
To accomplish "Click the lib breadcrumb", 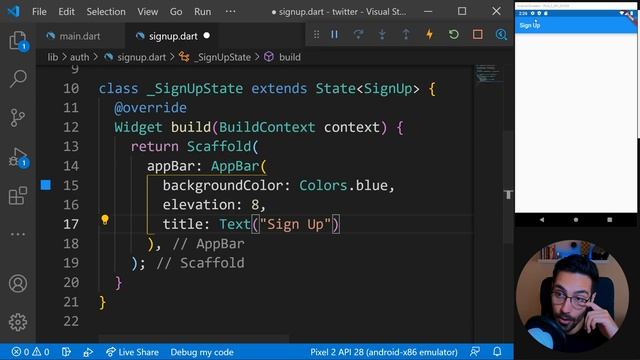I will (53, 57).
